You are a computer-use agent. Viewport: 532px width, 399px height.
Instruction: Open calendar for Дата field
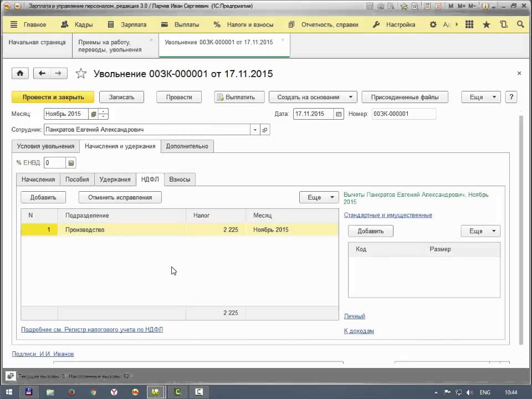pyautogui.click(x=339, y=114)
